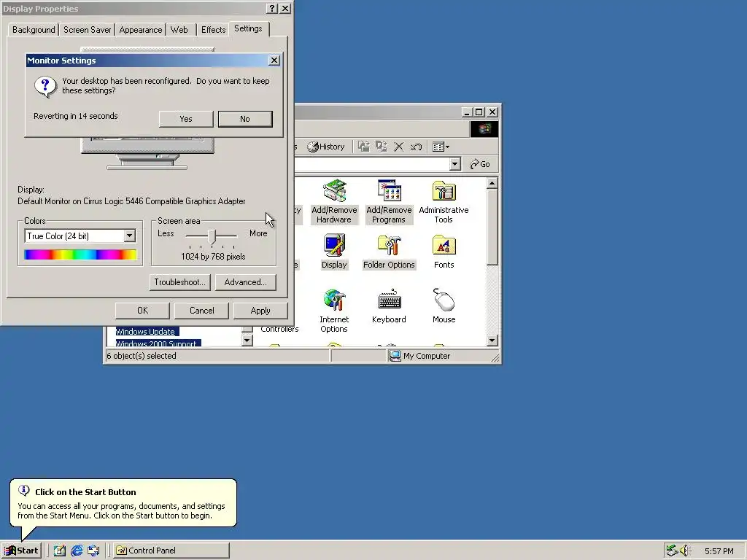Click the '6 object(s) selected' status text
The width and height of the screenshot is (747, 560).
click(142, 356)
